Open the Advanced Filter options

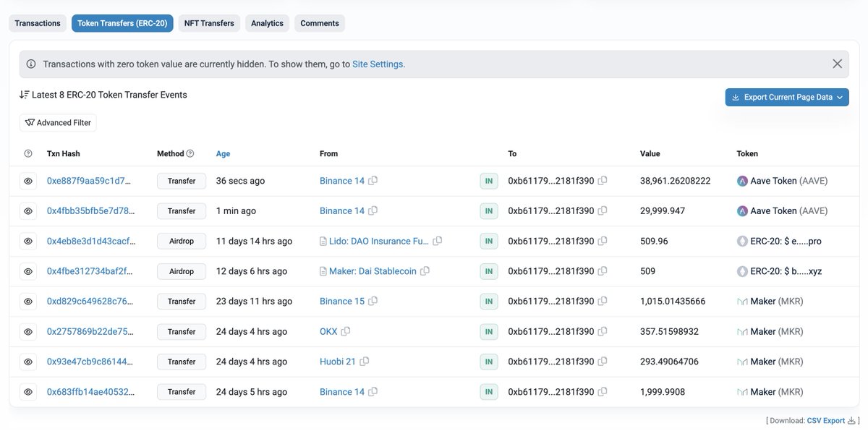click(58, 122)
